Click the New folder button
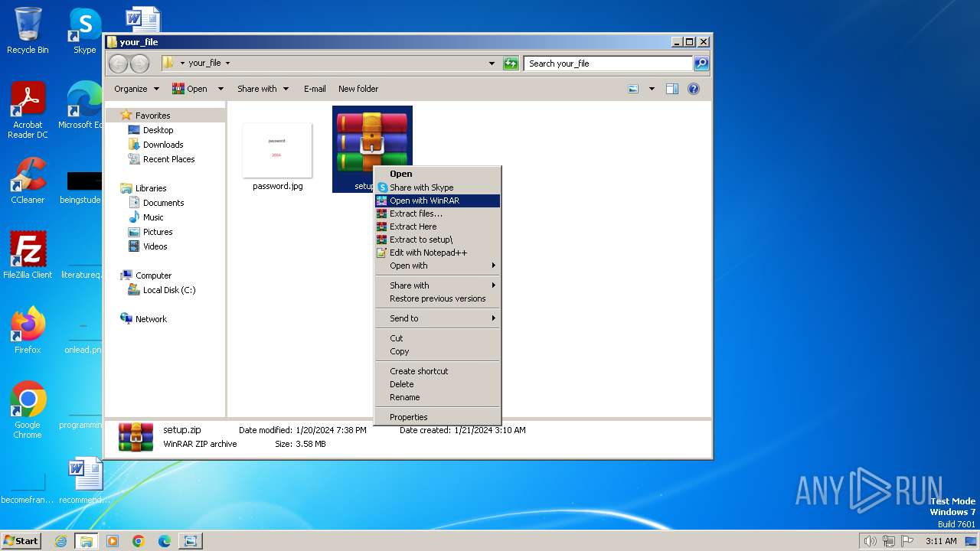 point(358,89)
